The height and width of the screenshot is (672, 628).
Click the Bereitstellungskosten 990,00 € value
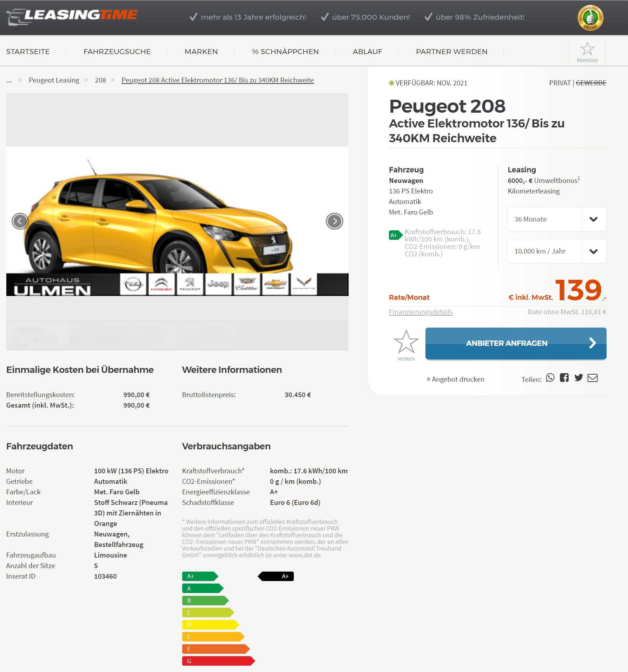[x=137, y=395]
